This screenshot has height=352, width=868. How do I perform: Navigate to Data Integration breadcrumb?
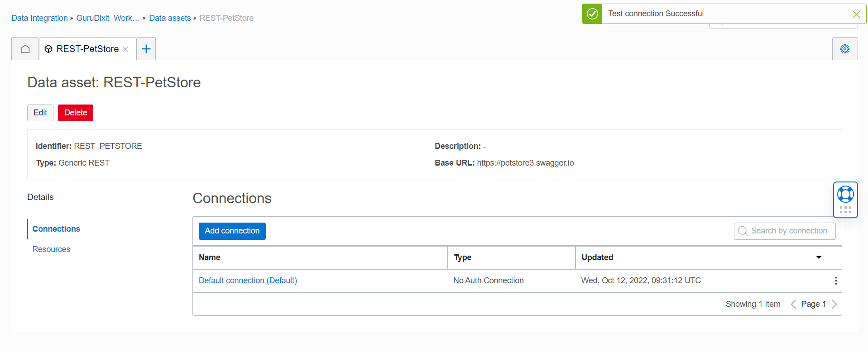(39, 18)
